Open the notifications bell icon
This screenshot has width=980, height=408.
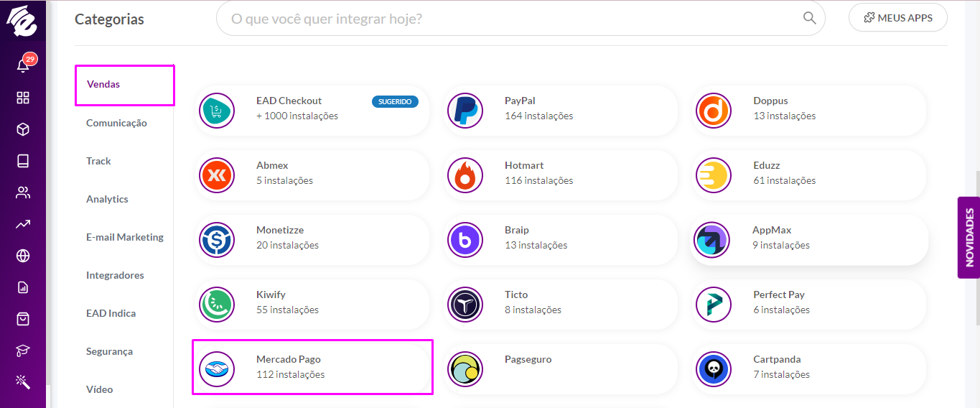pos(23,65)
